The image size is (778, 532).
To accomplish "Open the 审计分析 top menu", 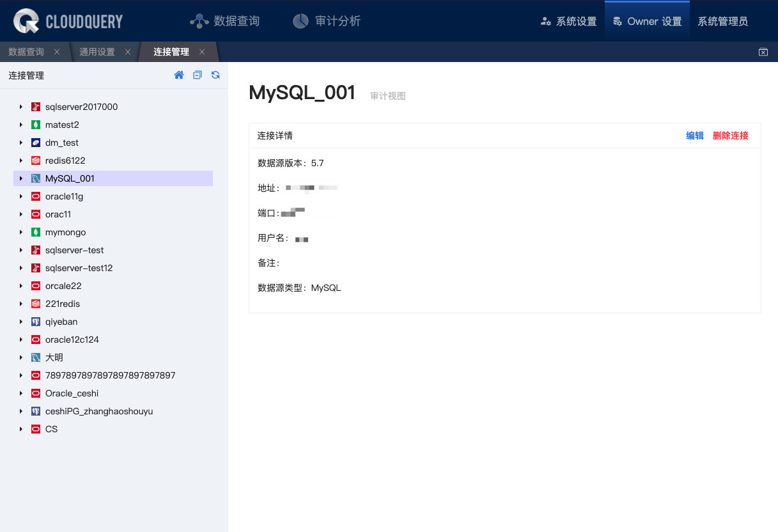I will pos(327,21).
